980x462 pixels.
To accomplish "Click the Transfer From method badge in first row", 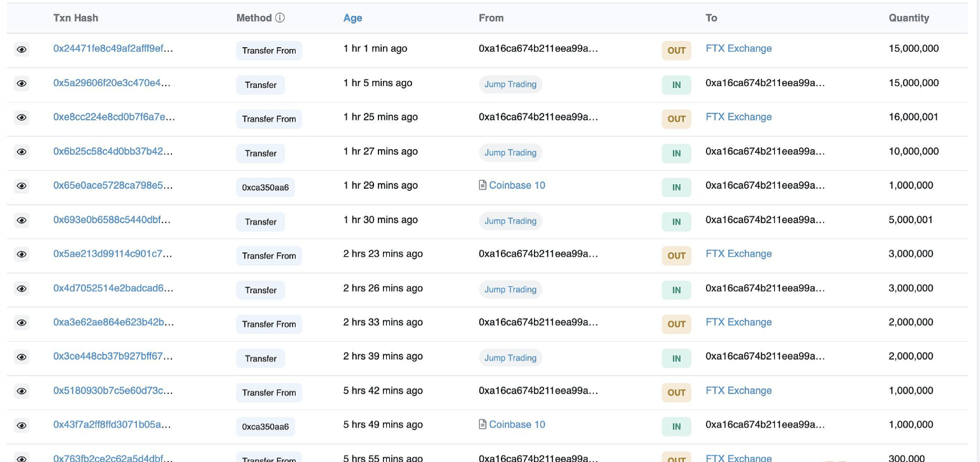I will pyautogui.click(x=268, y=50).
